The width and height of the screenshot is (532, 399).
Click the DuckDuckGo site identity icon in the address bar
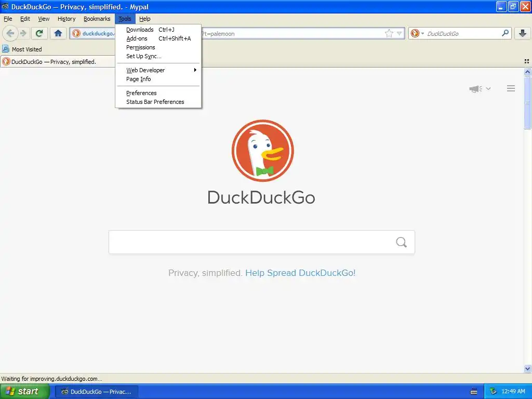click(76, 33)
